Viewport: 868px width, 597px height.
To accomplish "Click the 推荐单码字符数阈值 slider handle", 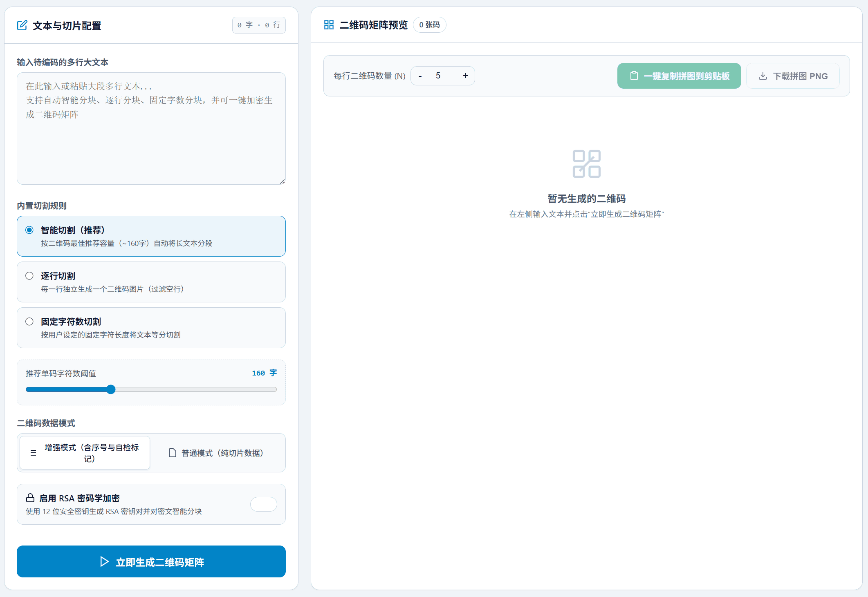I will click(111, 389).
